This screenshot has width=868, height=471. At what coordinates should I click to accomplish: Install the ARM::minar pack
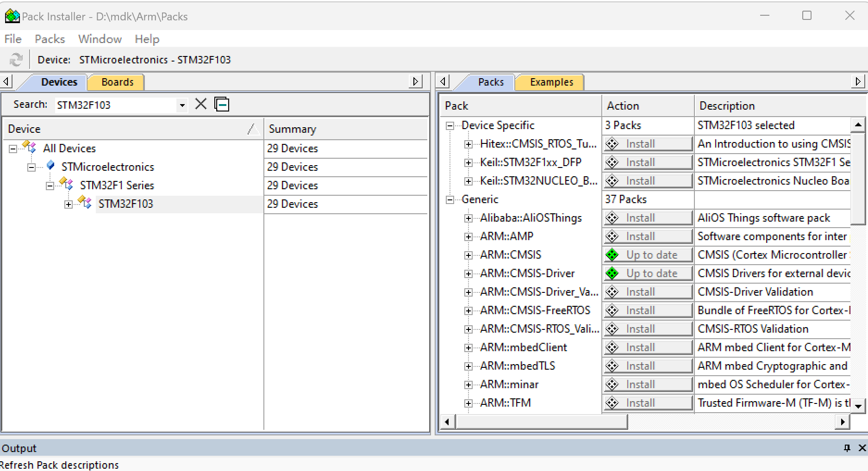tap(648, 384)
